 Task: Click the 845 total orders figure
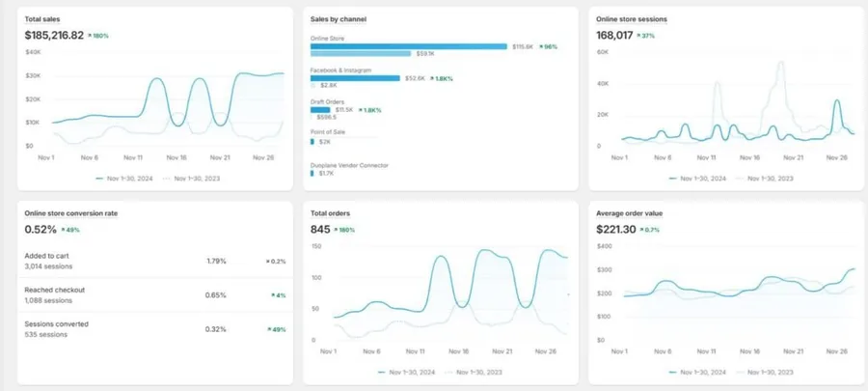[x=320, y=229]
